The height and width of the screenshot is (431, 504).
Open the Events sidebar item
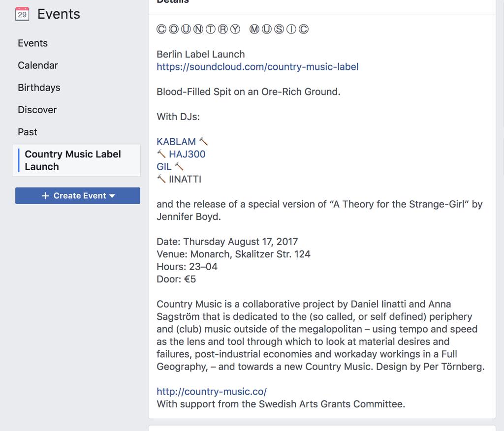33,43
